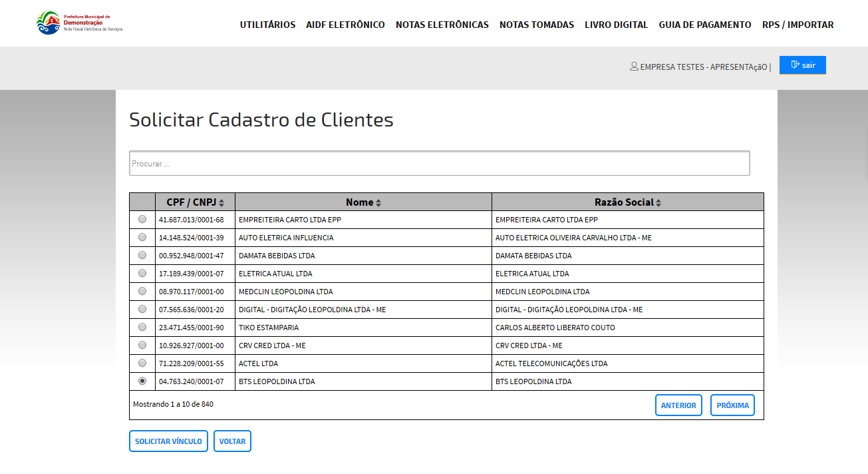Viewport: 868px width, 474px height.
Task: Open the AIDF ELETRÔNICO menu
Action: (x=345, y=25)
